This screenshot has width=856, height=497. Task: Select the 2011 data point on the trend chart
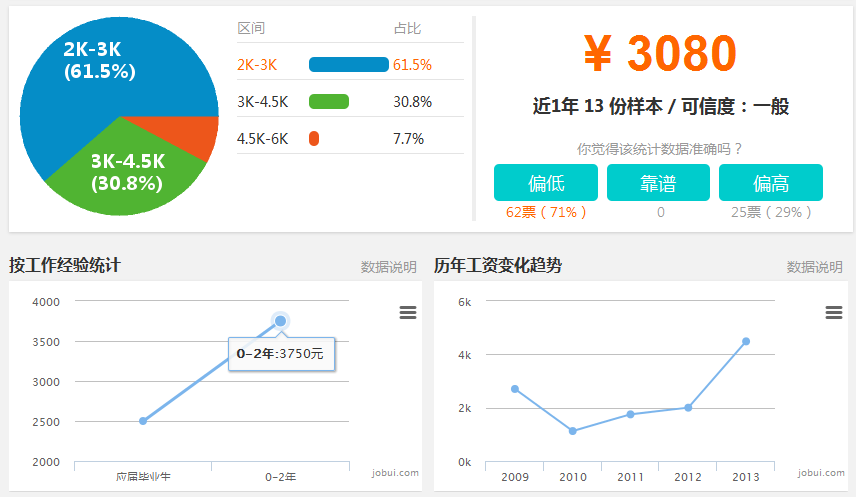(x=631, y=415)
